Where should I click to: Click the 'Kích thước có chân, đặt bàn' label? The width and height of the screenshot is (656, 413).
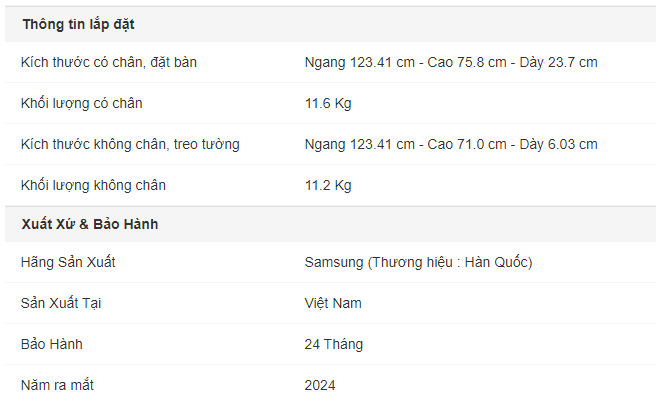click(109, 62)
